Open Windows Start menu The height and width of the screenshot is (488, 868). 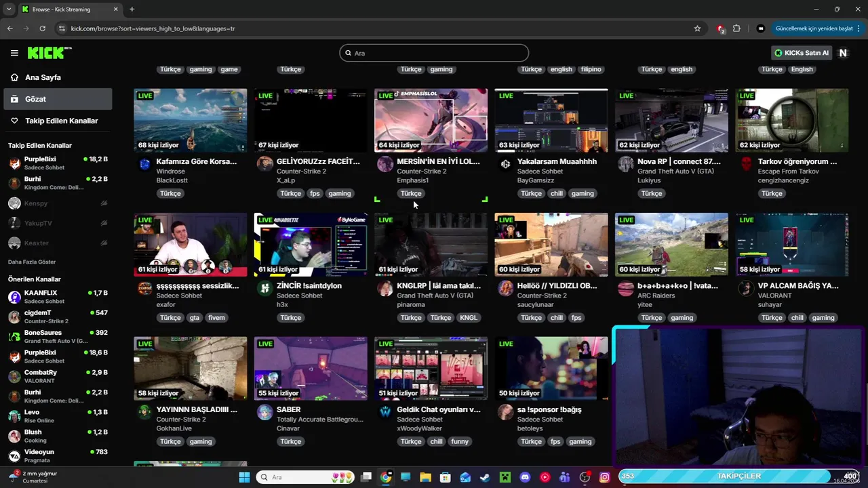coord(244,477)
